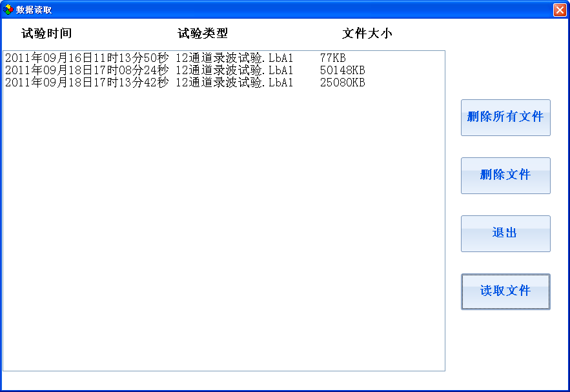Click the 25080KB file size entry

pos(342,83)
